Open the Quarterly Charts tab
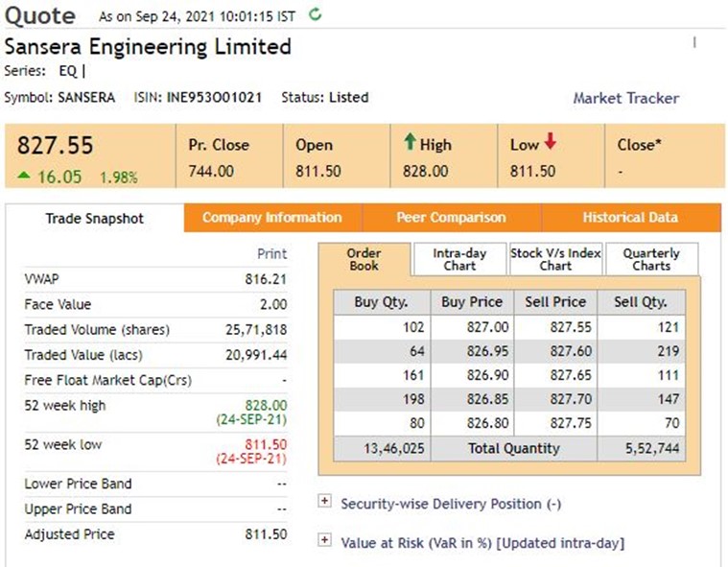 pos(651,259)
